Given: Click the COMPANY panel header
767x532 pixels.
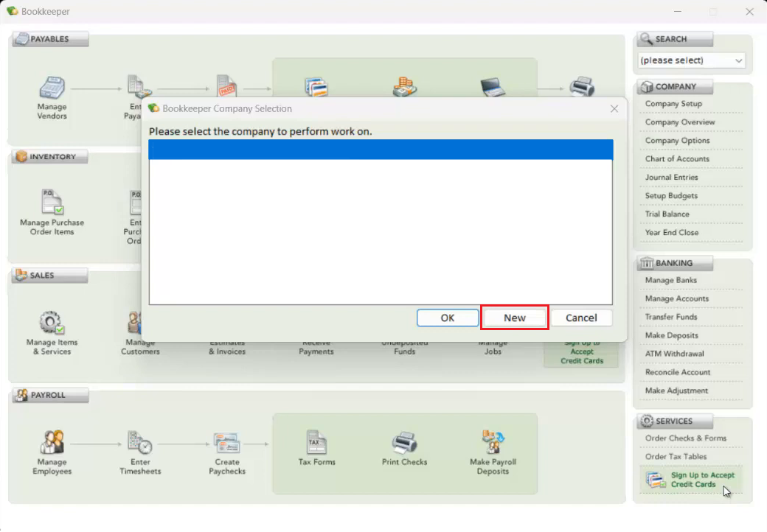Looking at the screenshot, I should (x=675, y=86).
